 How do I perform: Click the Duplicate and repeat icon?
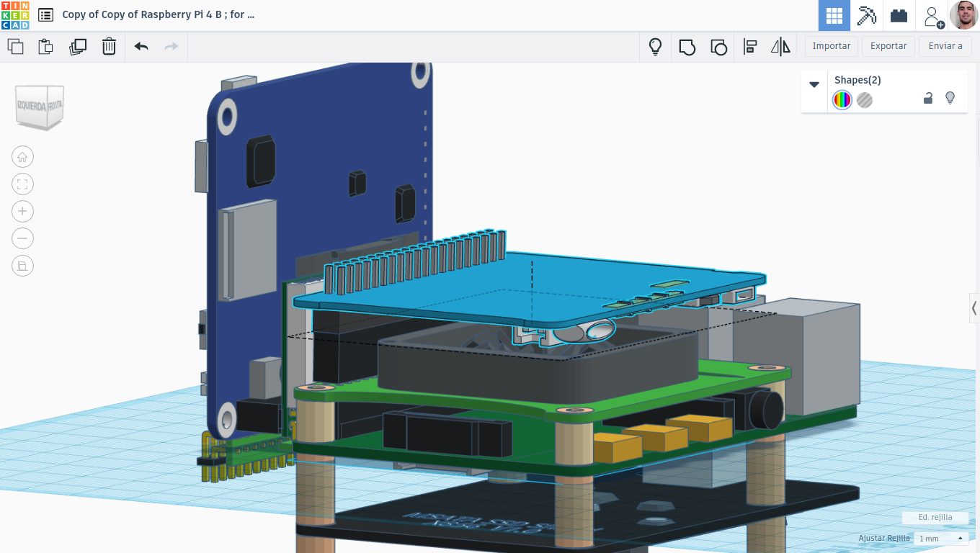(x=77, y=47)
